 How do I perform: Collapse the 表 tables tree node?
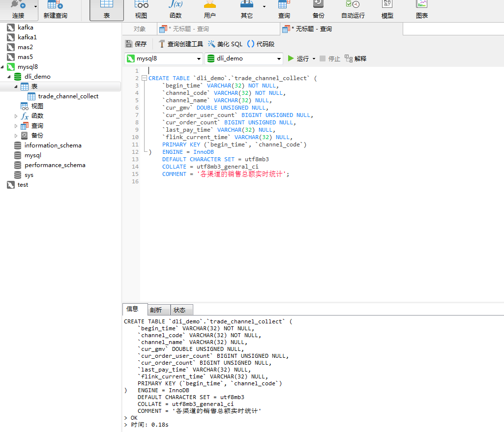click(x=16, y=86)
